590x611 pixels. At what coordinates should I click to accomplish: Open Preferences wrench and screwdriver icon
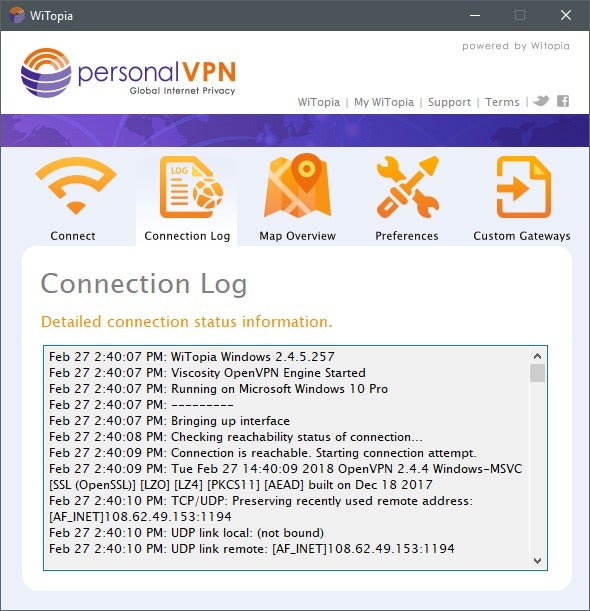pyautogui.click(x=408, y=187)
